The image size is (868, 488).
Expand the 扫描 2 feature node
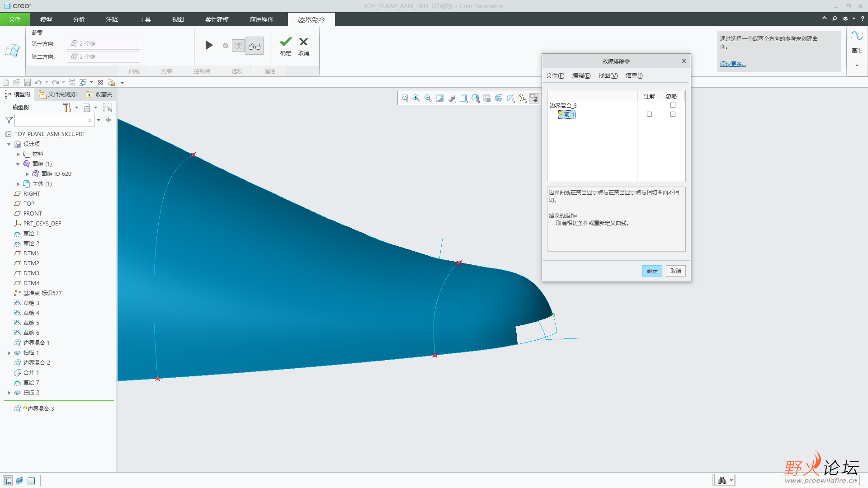point(9,393)
